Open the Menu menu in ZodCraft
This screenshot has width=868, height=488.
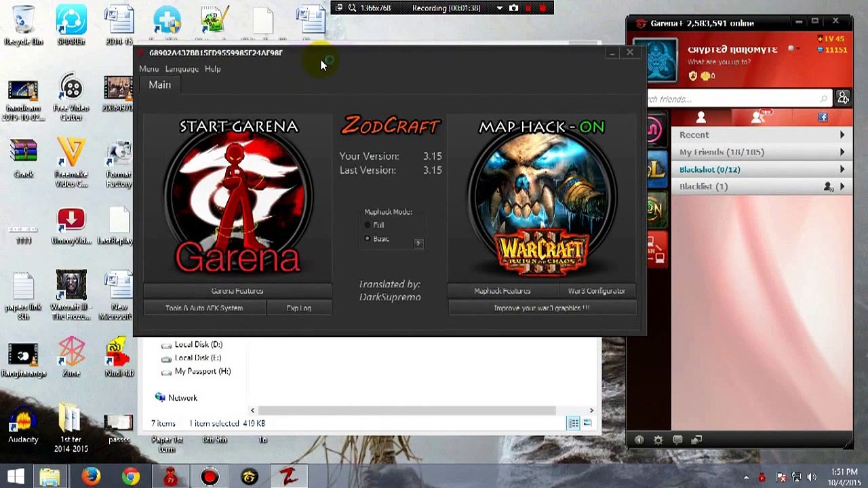coord(149,69)
